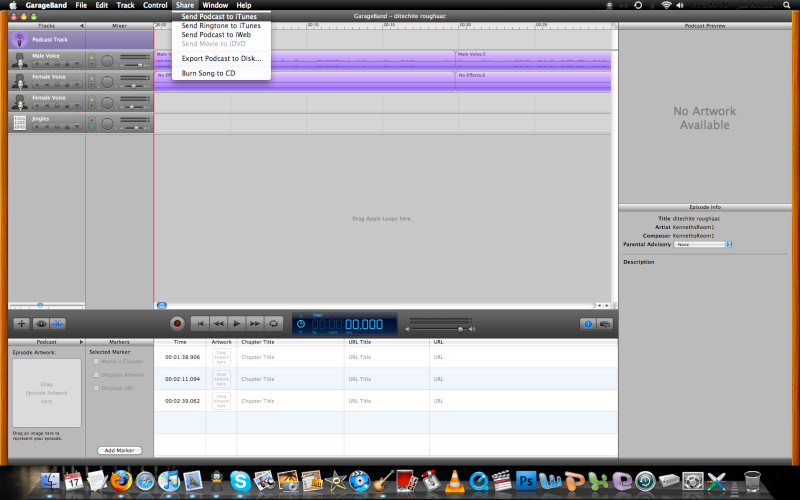This screenshot has width=800, height=500.
Task: Click the clock icon in the LCD display
Action: (301, 324)
